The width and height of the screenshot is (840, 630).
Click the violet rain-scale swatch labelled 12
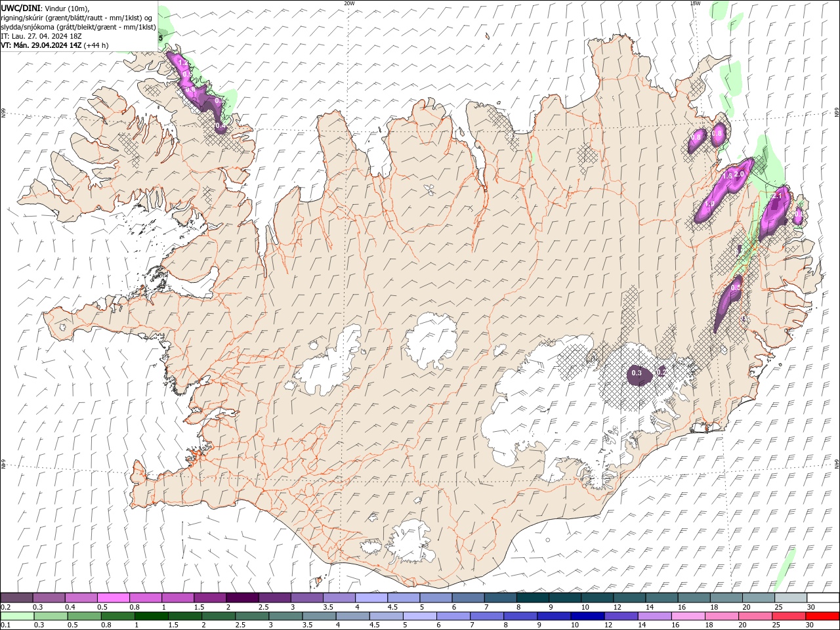click(x=621, y=616)
